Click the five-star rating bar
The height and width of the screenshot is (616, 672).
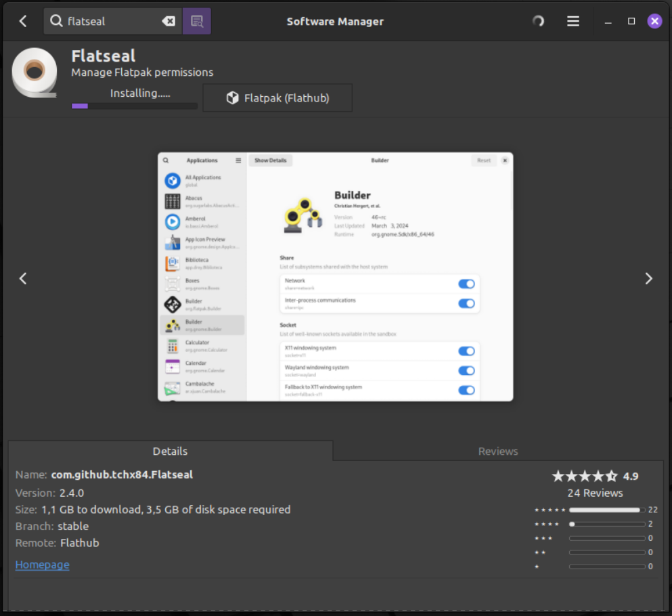tap(606, 510)
